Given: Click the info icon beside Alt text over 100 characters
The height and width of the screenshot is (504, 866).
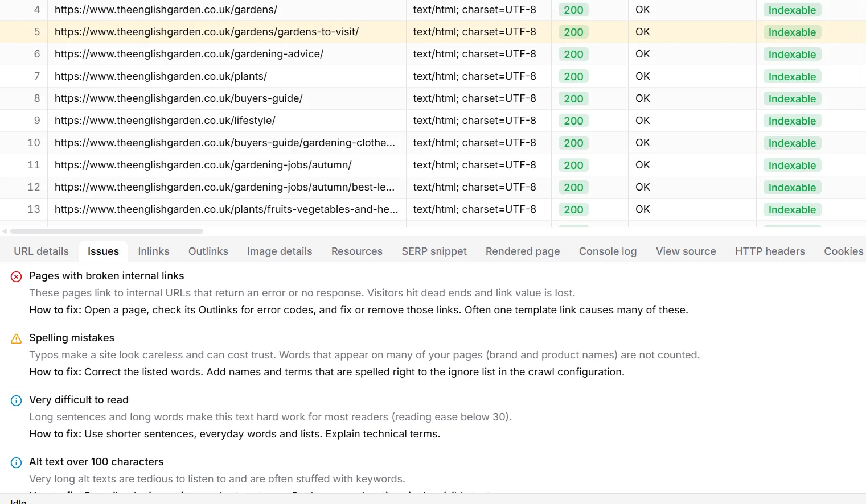Looking at the screenshot, I should tap(17, 462).
